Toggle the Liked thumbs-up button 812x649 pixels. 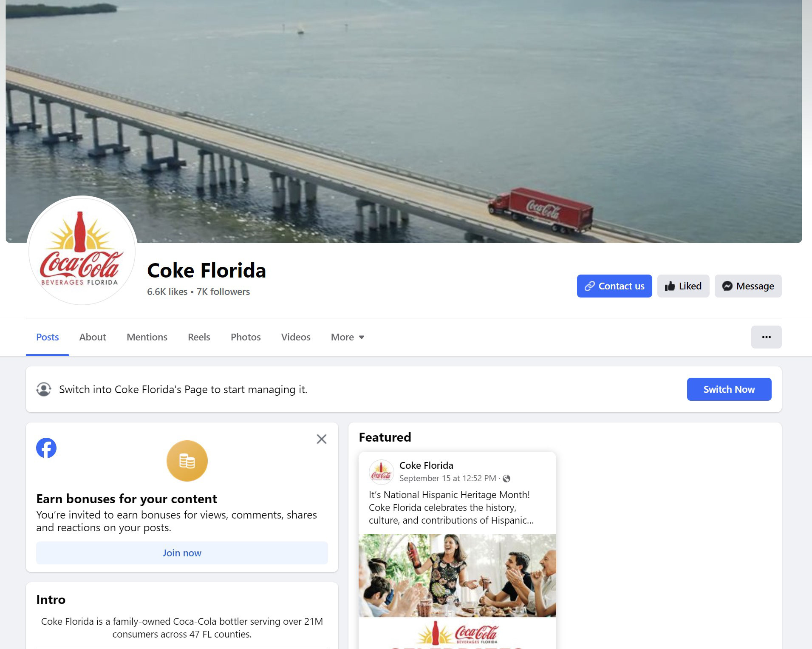click(683, 286)
